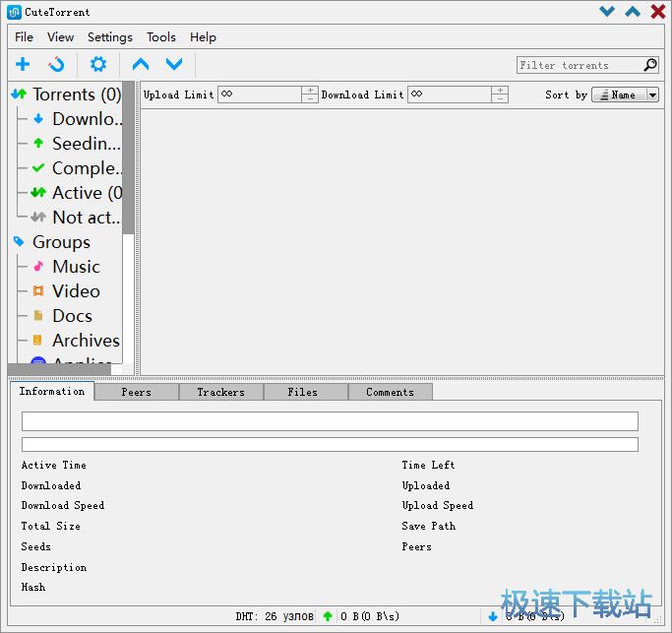This screenshot has height=633, width=672.
Task: Increase Upload Limit with stepper up
Action: pyautogui.click(x=310, y=91)
